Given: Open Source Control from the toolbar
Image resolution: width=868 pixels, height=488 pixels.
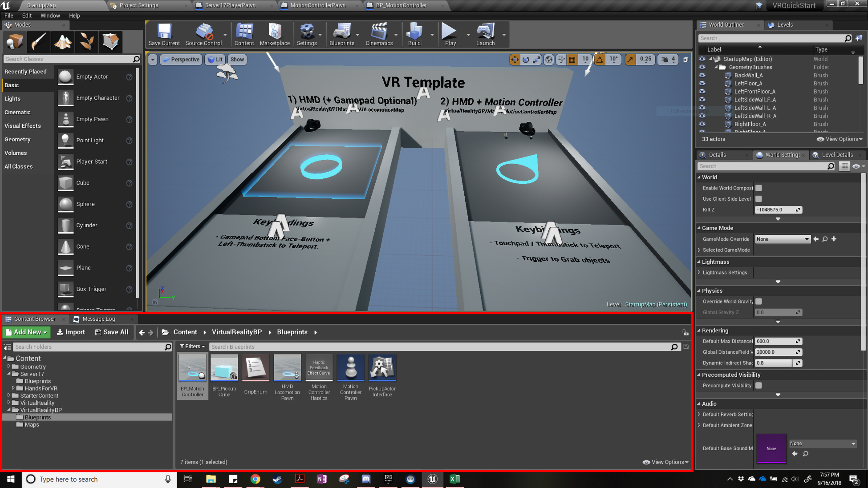Looking at the screenshot, I should pyautogui.click(x=203, y=35).
